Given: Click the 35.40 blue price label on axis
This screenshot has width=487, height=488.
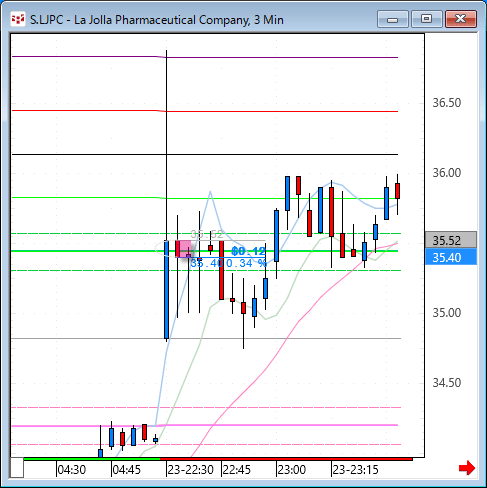Looking at the screenshot, I should (451, 257).
